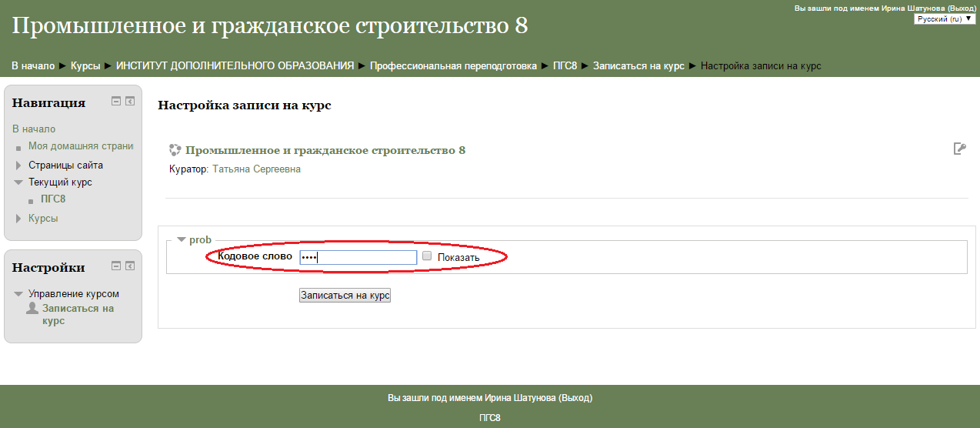Viewport: 980px width, 428px height.
Task: Hide the Навигация block with minus icon
Action: (116, 101)
